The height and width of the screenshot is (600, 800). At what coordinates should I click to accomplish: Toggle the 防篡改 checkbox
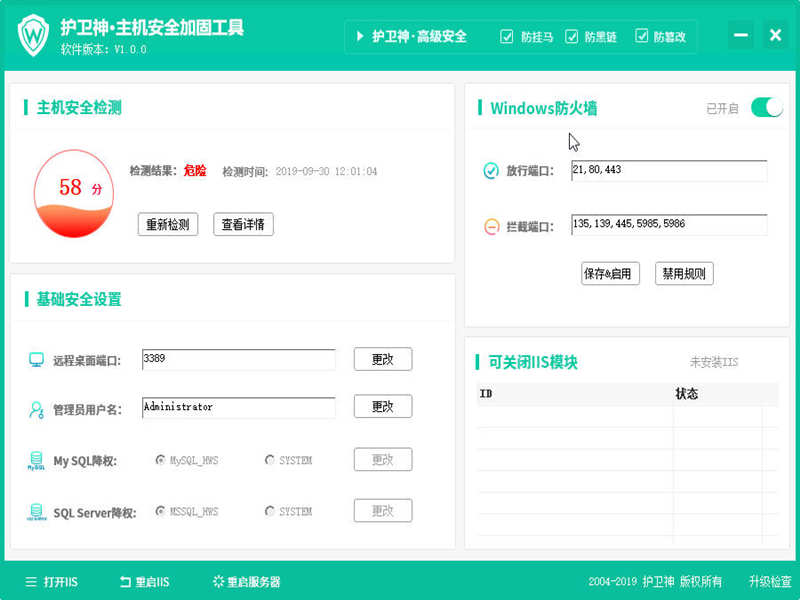(641, 36)
